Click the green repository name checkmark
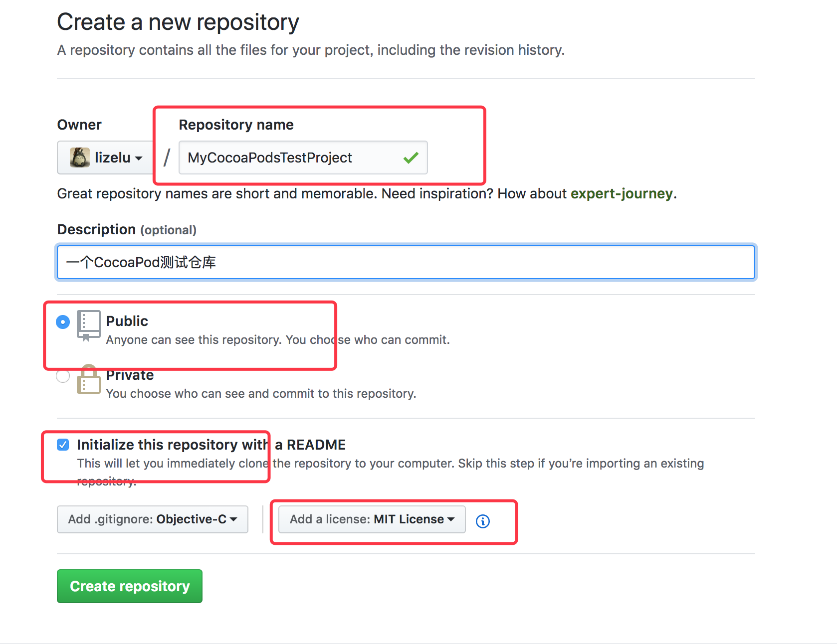This screenshot has height=644, width=837. (411, 158)
